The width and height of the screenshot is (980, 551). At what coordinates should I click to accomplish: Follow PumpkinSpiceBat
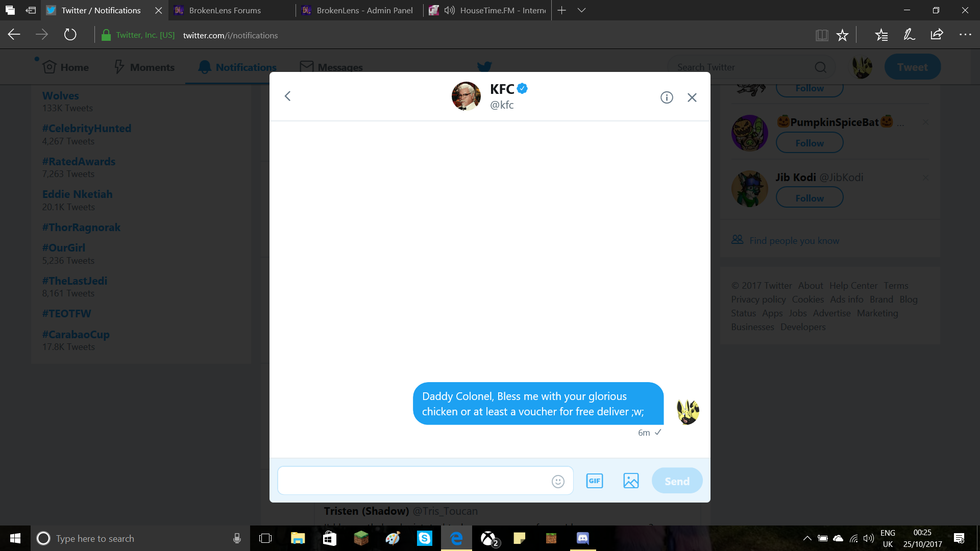(x=810, y=143)
